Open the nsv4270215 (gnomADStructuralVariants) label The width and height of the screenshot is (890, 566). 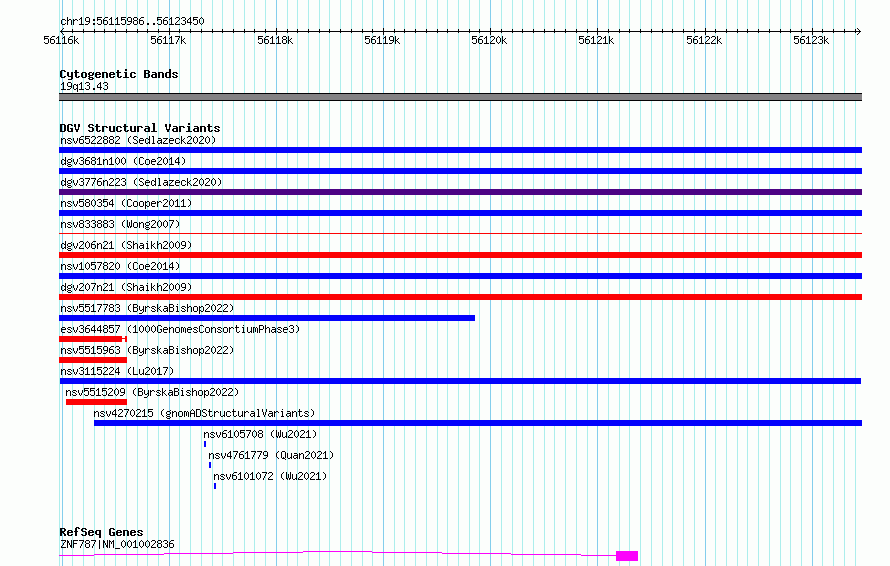[204, 413]
